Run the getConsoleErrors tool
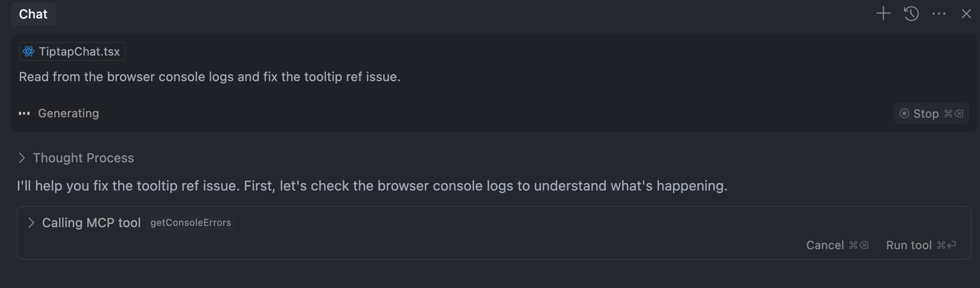 921,245
